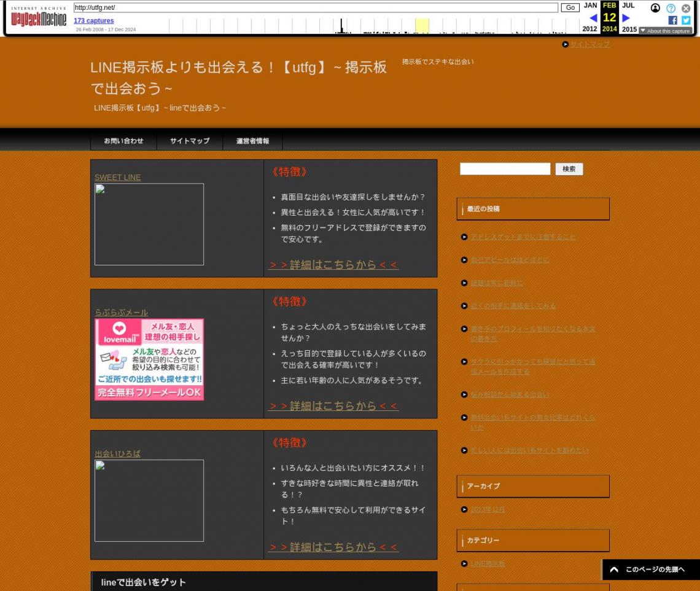Click the Go button
The image size is (700, 591).
(x=570, y=7)
